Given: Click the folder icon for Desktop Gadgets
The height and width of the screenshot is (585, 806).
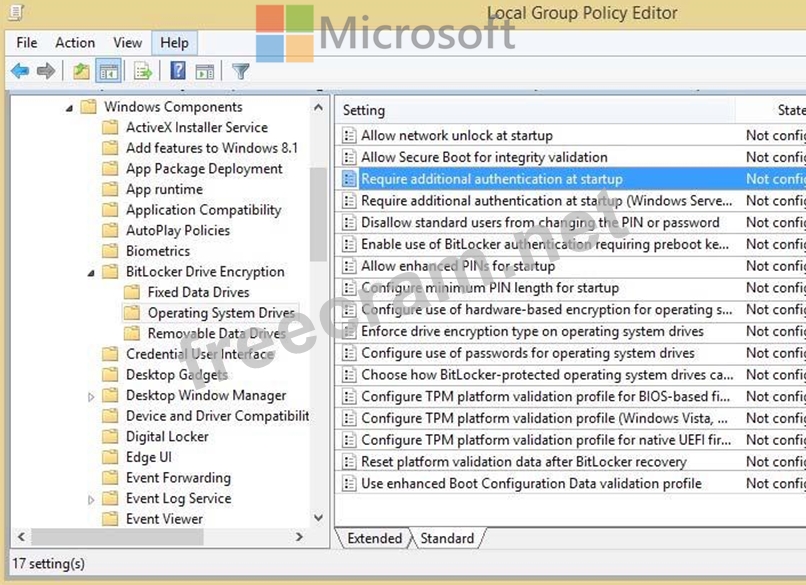Looking at the screenshot, I should [110, 375].
